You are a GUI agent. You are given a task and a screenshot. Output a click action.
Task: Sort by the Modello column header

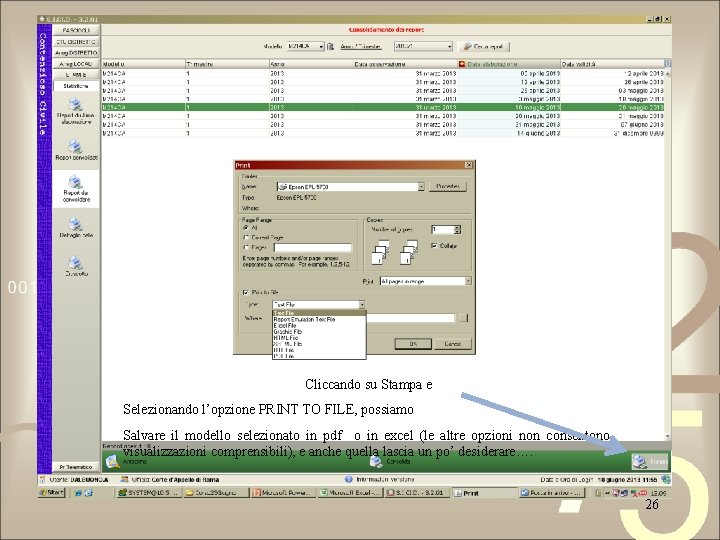coord(143,64)
